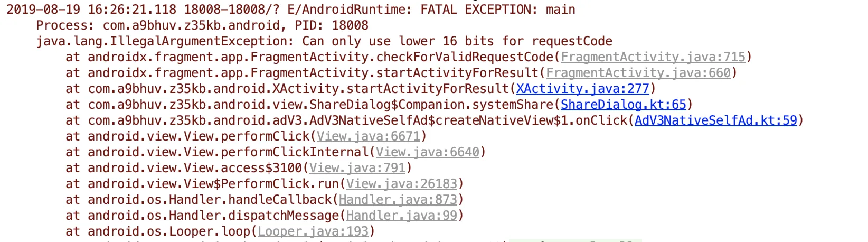
Task: Navigate to ShareDialog.kt:65
Action: (623, 105)
